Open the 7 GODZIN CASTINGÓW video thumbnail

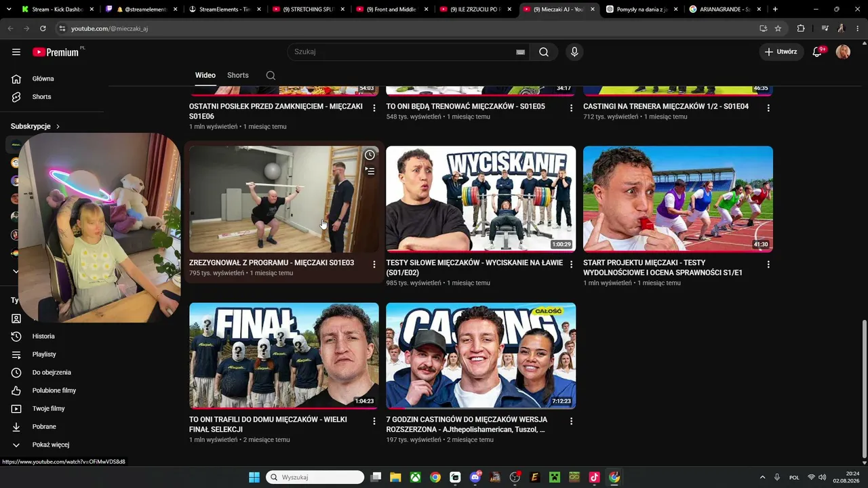[481, 356]
